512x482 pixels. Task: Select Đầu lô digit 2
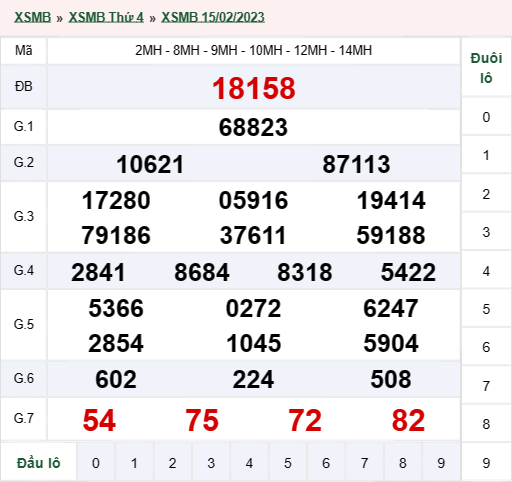[172, 463]
